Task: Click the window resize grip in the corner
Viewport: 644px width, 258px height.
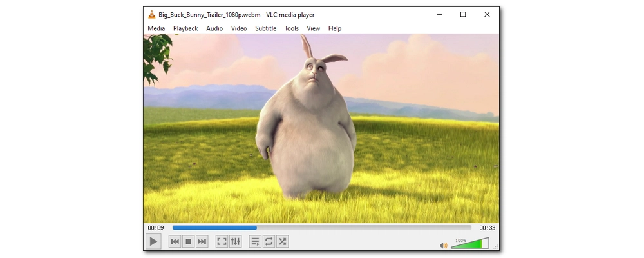Action: (496, 246)
